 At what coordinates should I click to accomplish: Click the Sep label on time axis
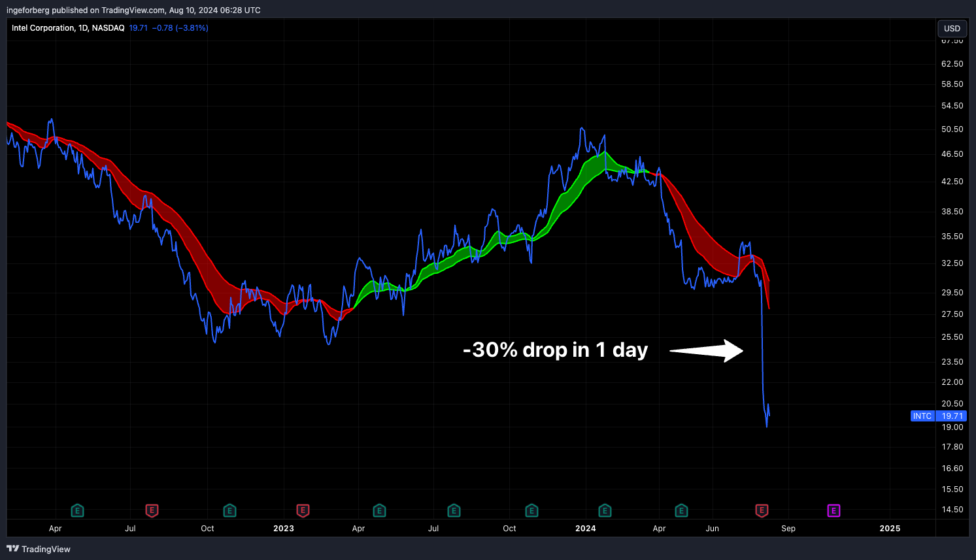788,529
